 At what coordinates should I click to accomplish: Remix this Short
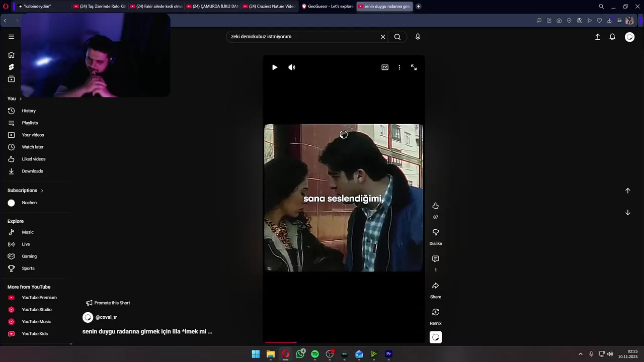point(436,312)
